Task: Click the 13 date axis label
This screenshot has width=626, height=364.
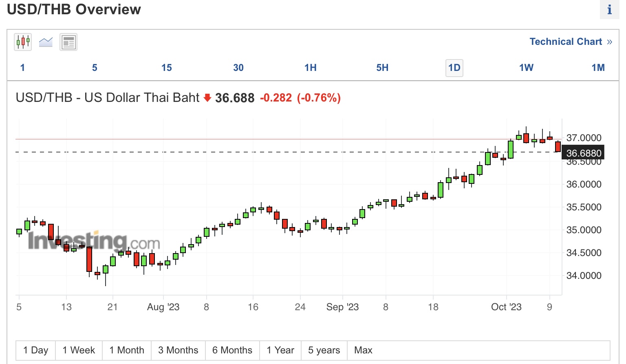Action: click(66, 307)
